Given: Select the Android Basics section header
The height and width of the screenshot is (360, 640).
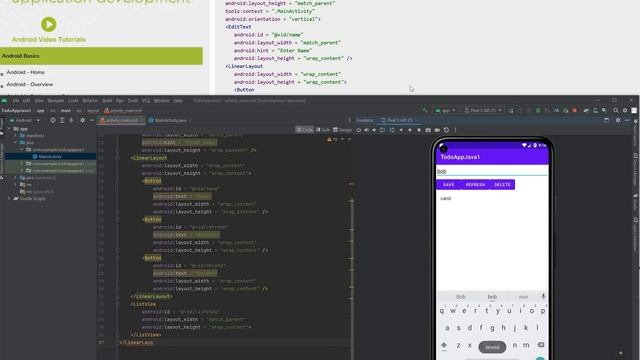Looking at the screenshot, I should (101, 56).
